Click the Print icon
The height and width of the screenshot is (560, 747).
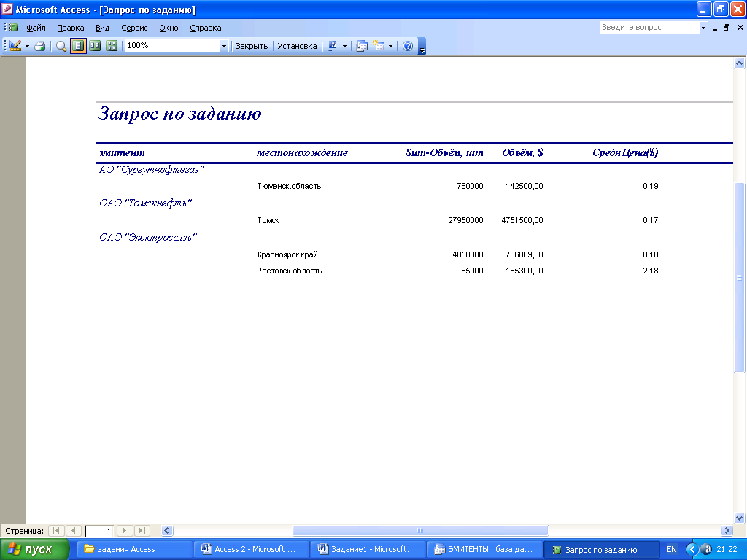pos(40,46)
